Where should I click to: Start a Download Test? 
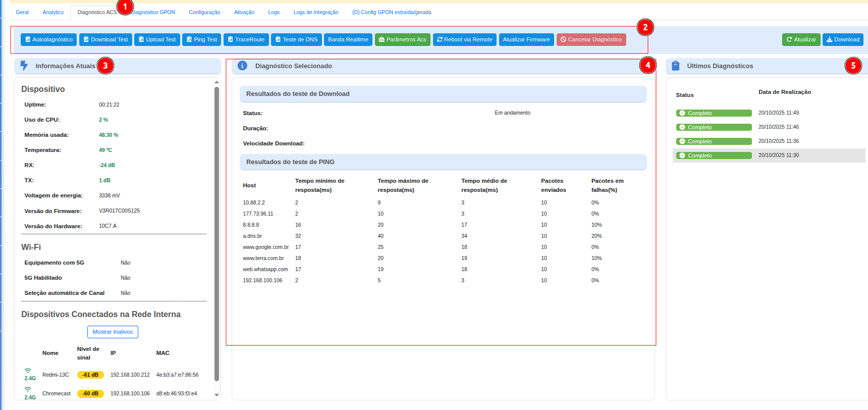click(x=105, y=39)
